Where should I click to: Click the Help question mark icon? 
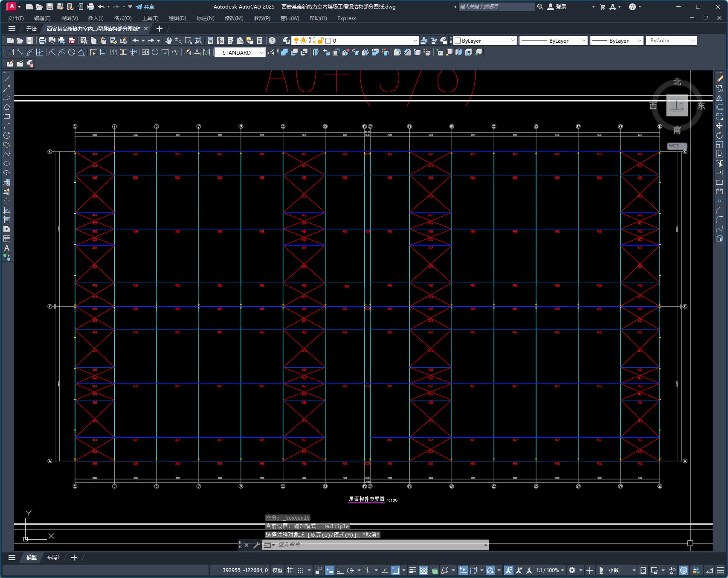pyautogui.click(x=272, y=41)
